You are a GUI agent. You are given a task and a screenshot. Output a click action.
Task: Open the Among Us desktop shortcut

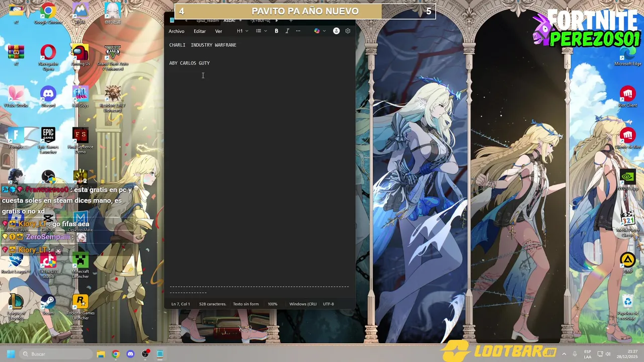tap(80, 55)
